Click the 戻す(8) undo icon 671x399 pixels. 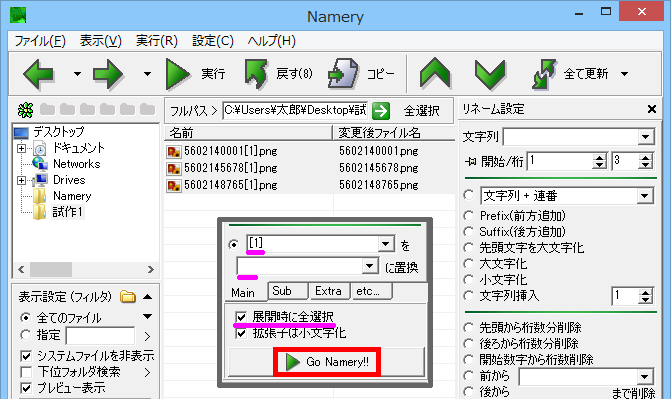(x=256, y=74)
